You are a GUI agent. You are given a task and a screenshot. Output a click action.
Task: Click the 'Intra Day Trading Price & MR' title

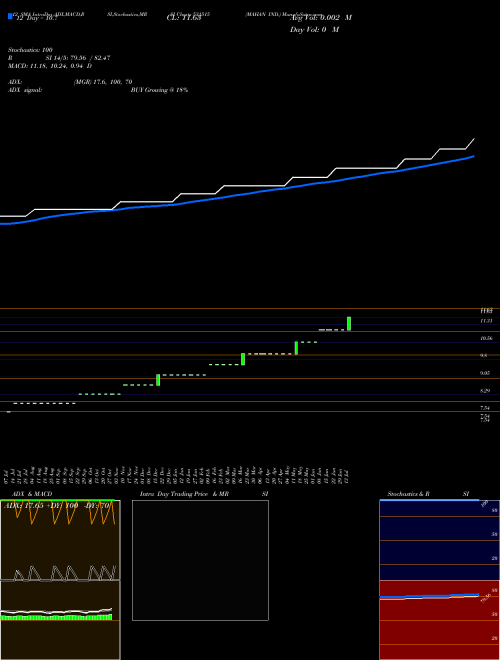(184, 494)
